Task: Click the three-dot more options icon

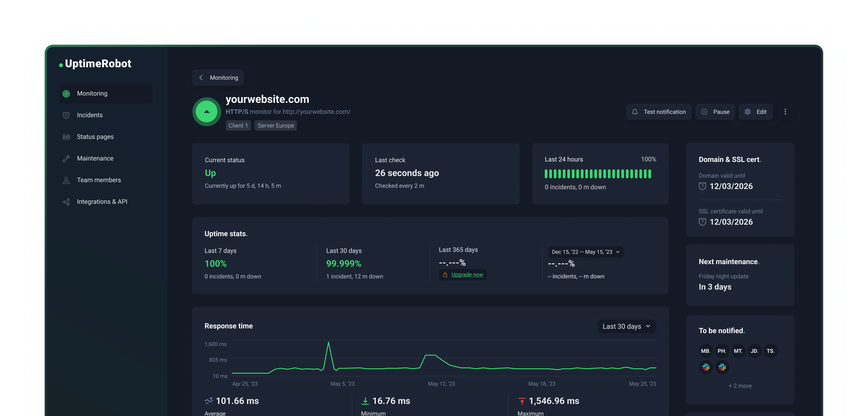Action: coord(785,112)
